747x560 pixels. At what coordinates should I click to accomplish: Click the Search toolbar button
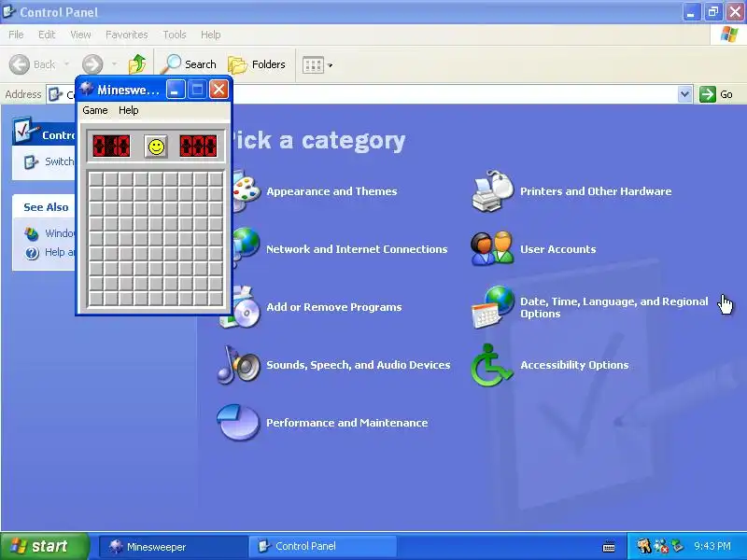point(190,64)
